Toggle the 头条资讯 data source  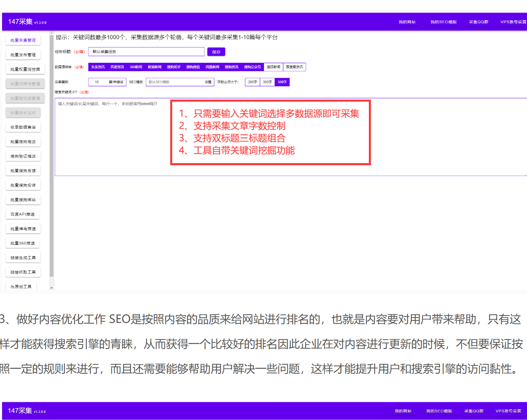[98, 67]
